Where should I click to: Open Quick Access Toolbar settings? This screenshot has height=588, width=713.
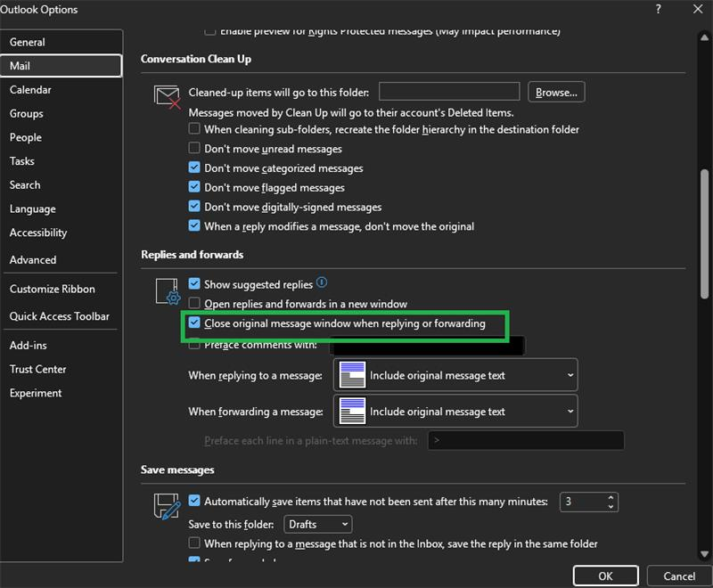61,316
